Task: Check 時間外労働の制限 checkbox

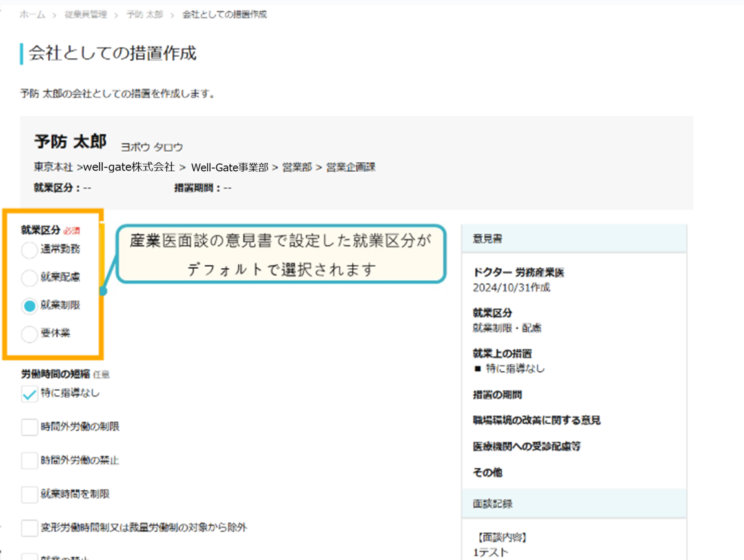Action: [30, 427]
